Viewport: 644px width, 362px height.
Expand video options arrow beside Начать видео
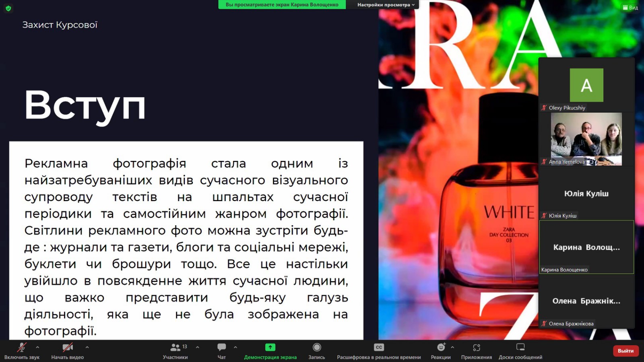point(87,347)
